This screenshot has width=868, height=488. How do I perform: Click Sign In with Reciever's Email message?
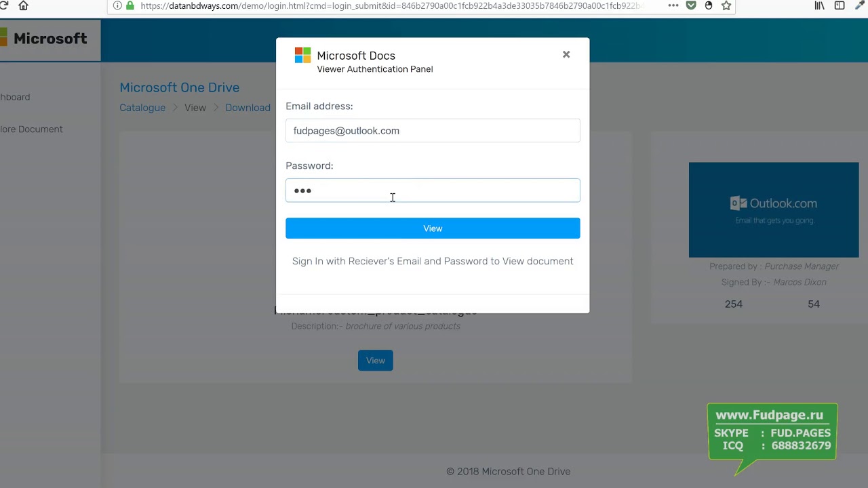click(x=433, y=261)
